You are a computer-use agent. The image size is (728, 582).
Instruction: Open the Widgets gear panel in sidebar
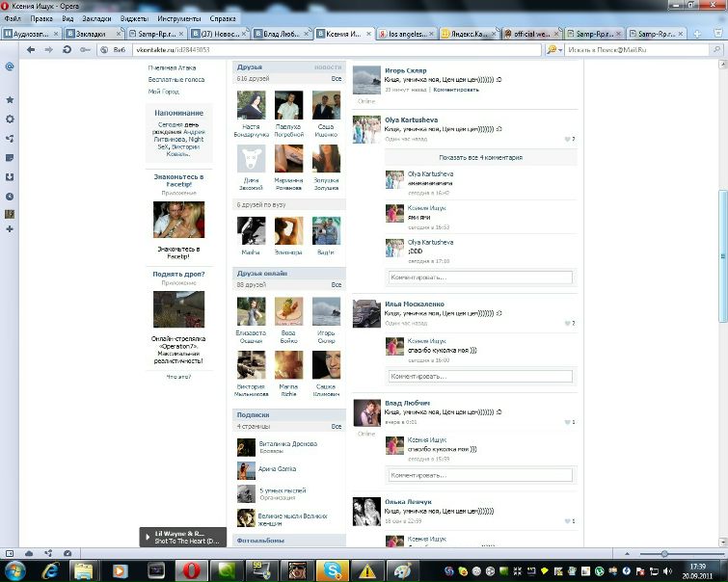pyautogui.click(x=10, y=119)
